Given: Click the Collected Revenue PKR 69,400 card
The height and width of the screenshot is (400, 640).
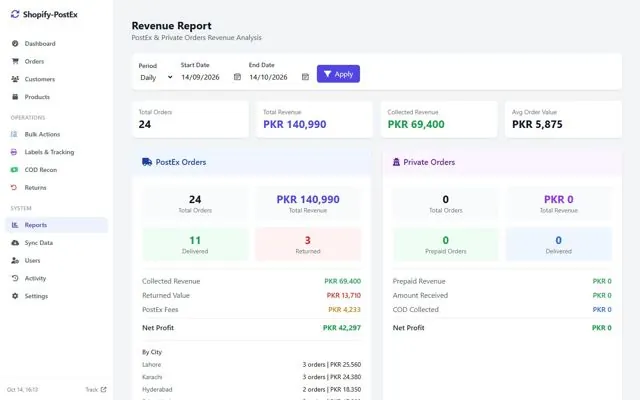Looking at the screenshot, I should click(439, 119).
